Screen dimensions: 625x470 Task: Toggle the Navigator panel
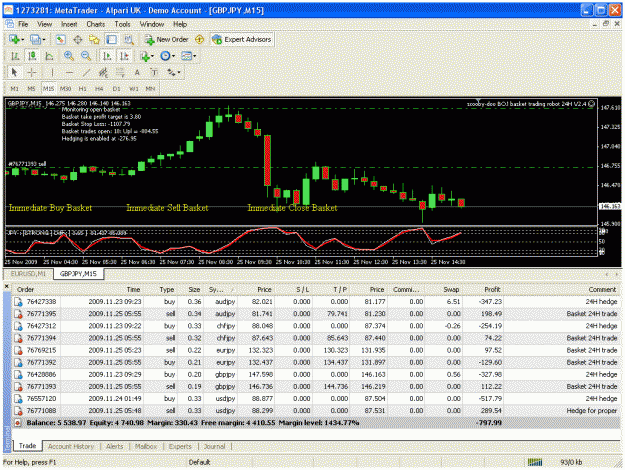click(x=94, y=39)
